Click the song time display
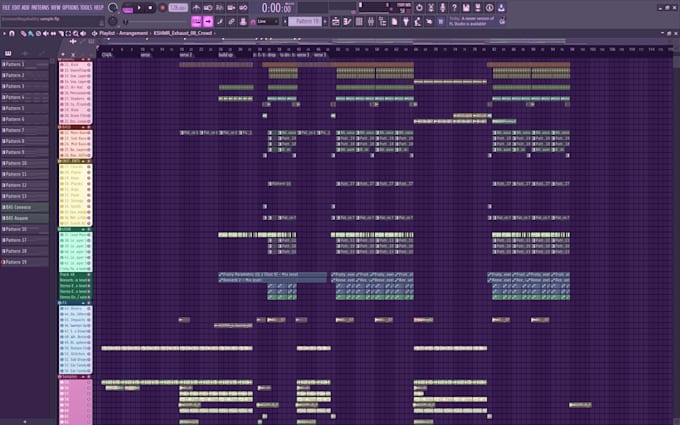Screen dimensions: 680x425 pyautogui.click(x=277, y=8)
